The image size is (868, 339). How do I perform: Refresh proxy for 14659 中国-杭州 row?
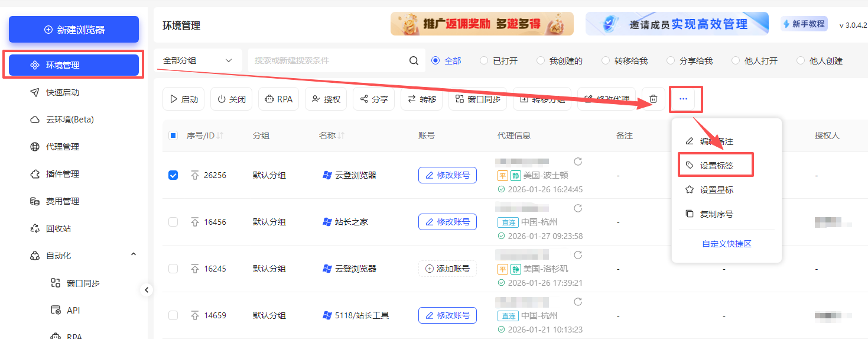pyautogui.click(x=578, y=302)
